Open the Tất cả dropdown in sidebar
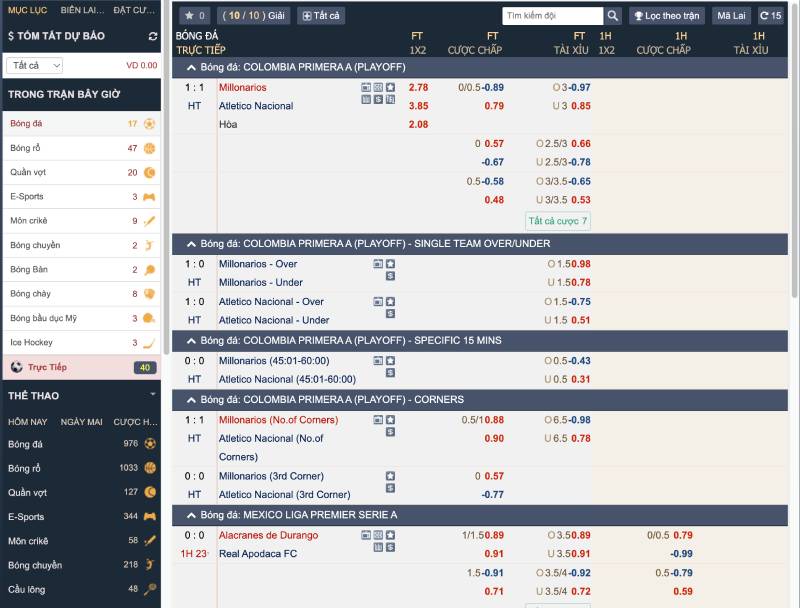 35,64
